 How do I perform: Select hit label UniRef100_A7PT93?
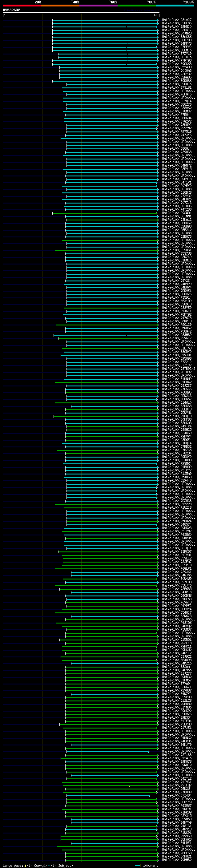(x=177, y=60)
